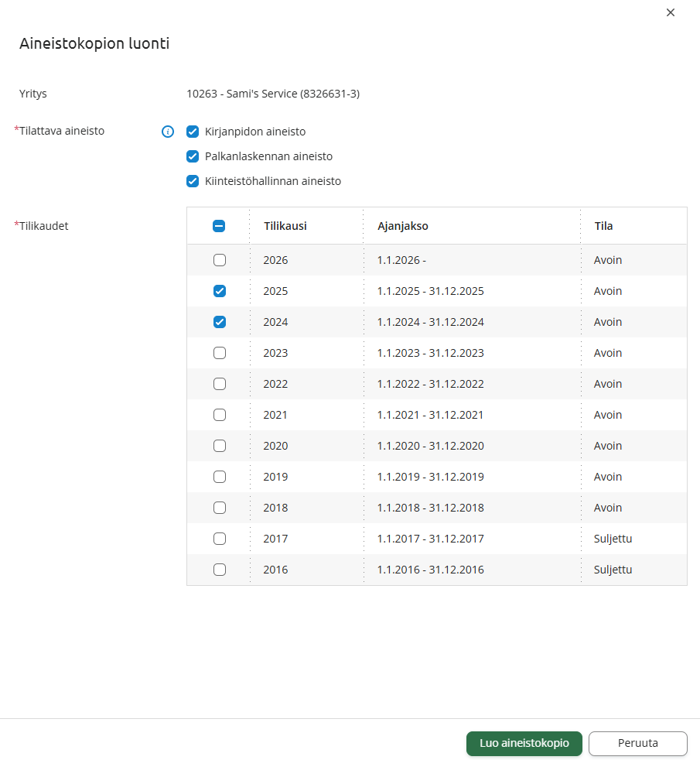
Task: Click the Luo aineistokopio button
Action: pos(524,744)
